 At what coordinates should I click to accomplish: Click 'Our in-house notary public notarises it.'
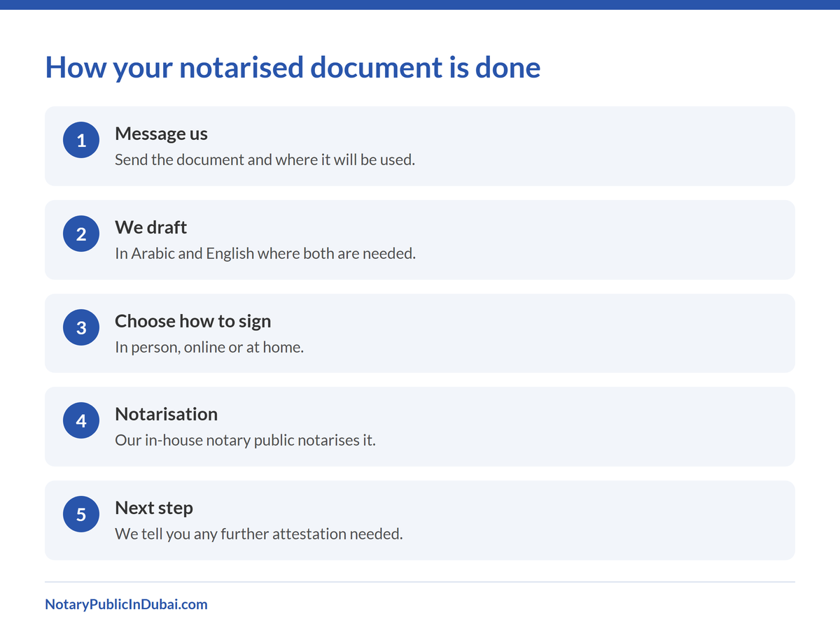[x=245, y=441]
